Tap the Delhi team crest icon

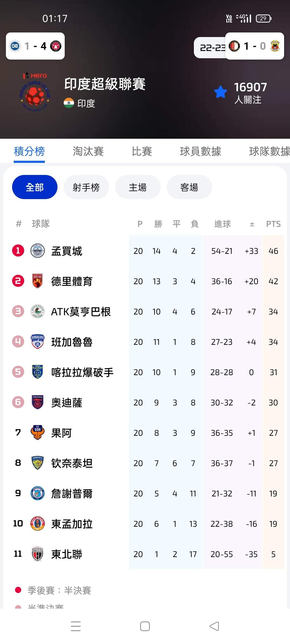[38, 281]
